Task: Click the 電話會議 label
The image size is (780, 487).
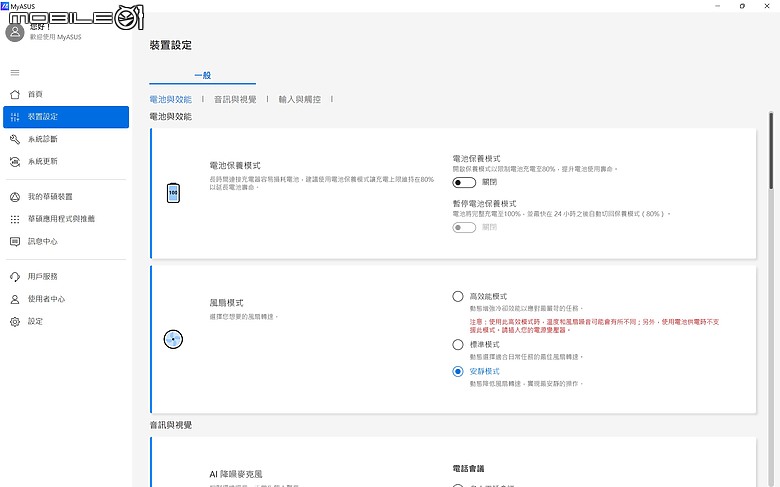Action: coord(468,469)
